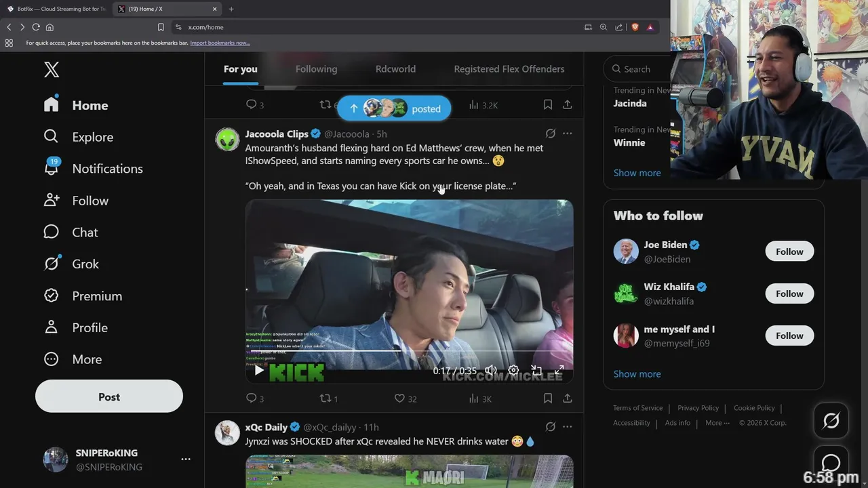Go back in browser history
Screen dimensions: 868x488
tap(9, 27)
